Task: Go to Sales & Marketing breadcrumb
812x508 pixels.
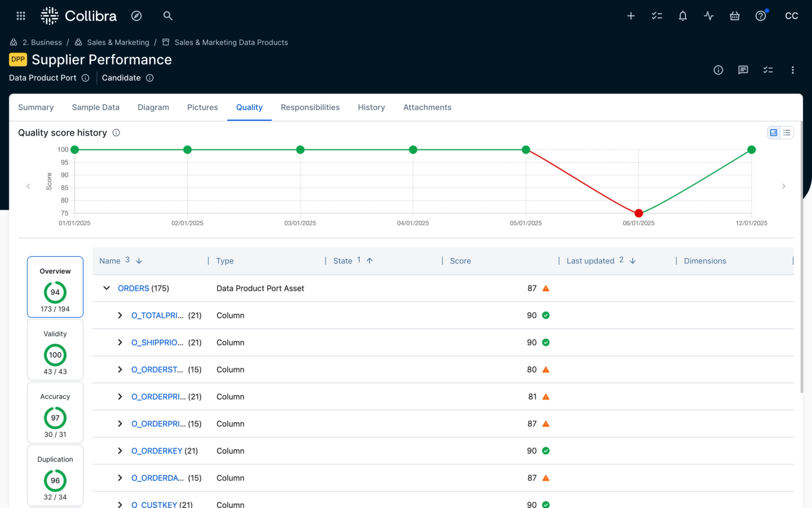Action: click(118, 42)
